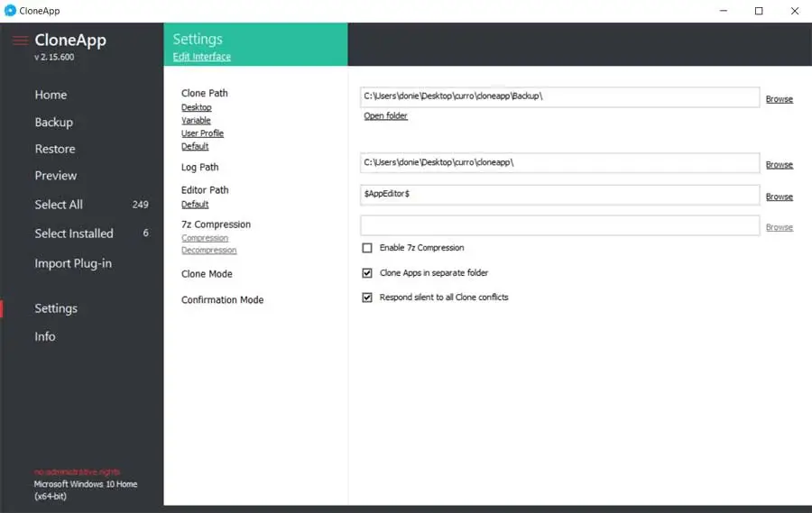Click the empty 7z Compression path field
Screen dimensions: 812x513
coord(559,225)
